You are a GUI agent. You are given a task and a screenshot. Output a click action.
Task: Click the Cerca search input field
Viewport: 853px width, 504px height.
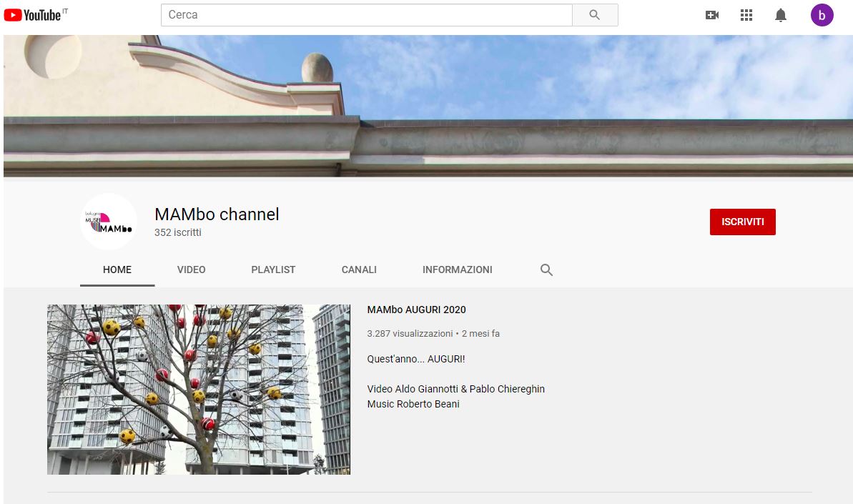[366, 15]
